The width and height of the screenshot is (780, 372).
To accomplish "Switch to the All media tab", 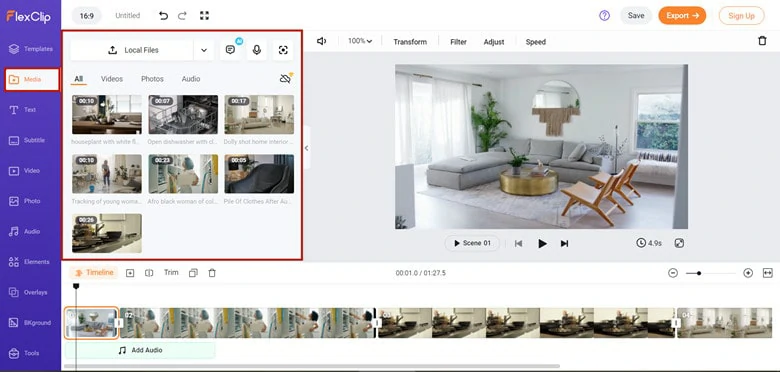I will coord(79,79).
